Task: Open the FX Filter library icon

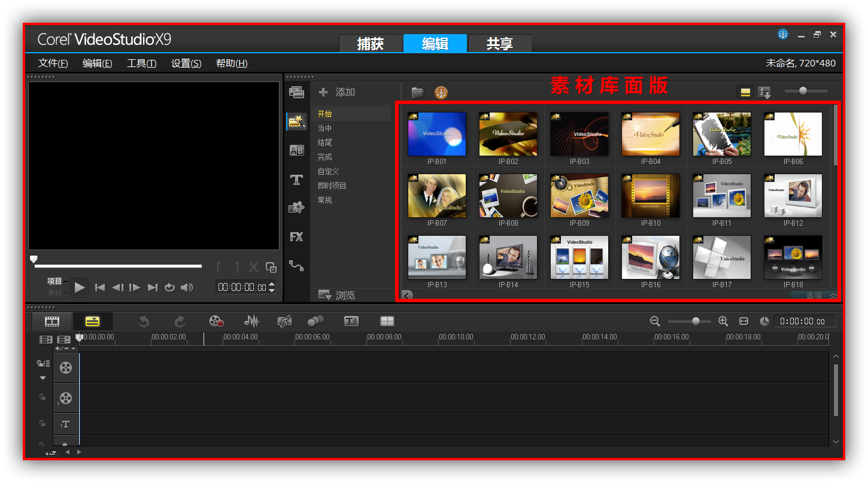Action: click(296, 237)
